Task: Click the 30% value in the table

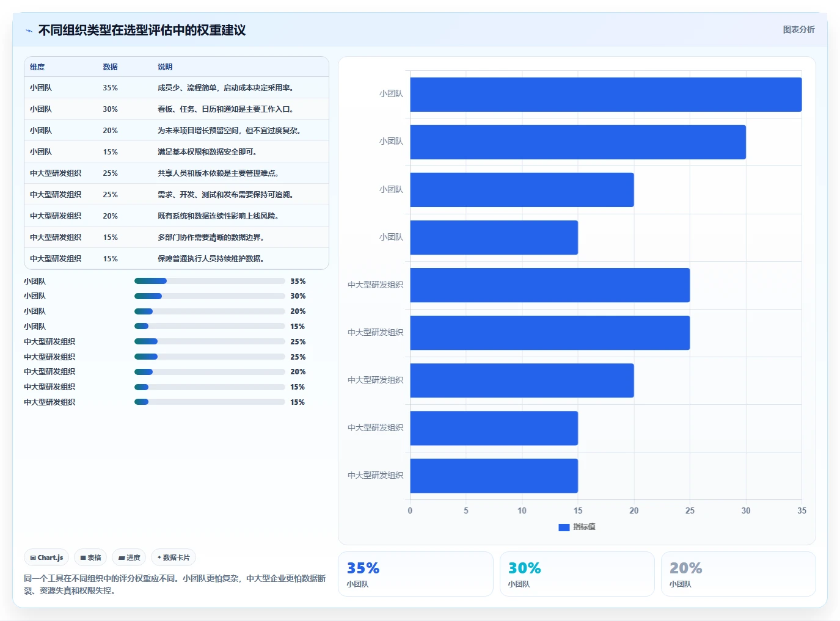Action: [x=110, y=109]
